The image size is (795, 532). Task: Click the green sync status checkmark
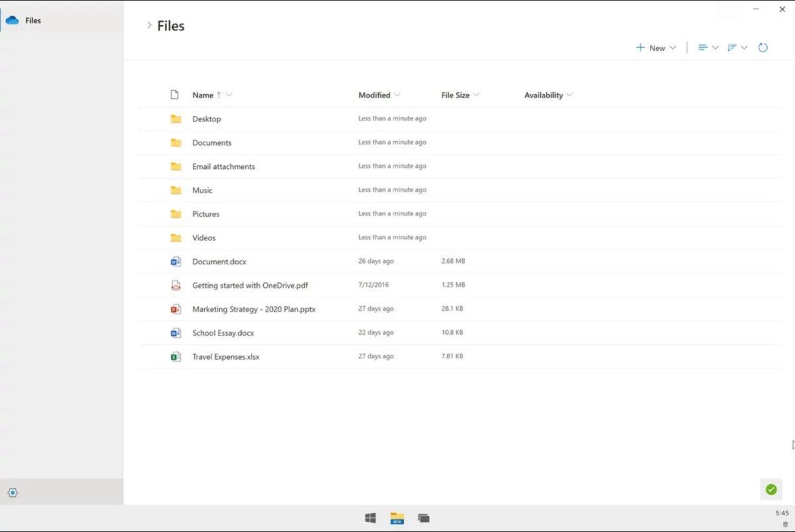pos(770,489)
